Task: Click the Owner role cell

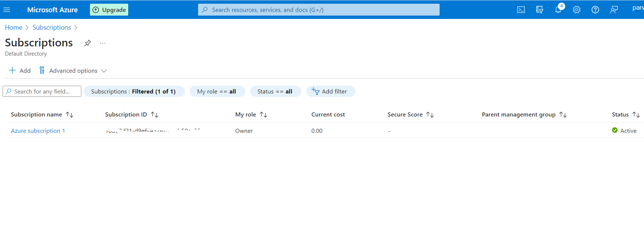Action: (244, 131)
